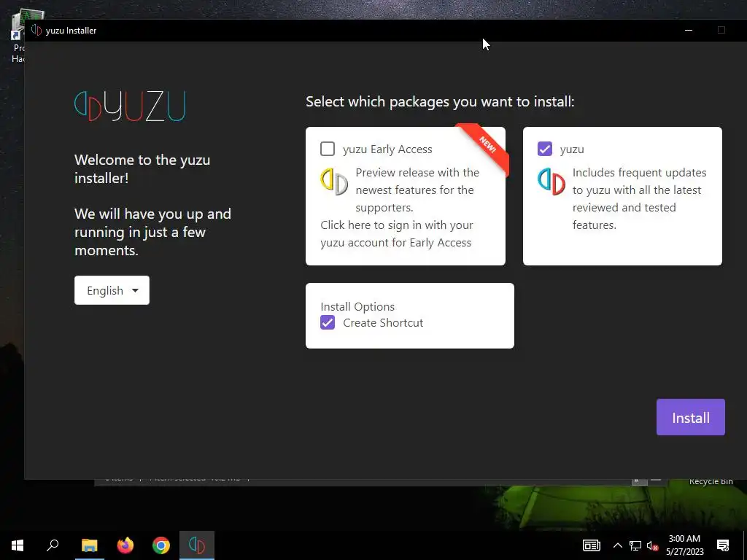Open File Explorer from the taskbar
The image size is (747, 560).
tap(89, 545)
